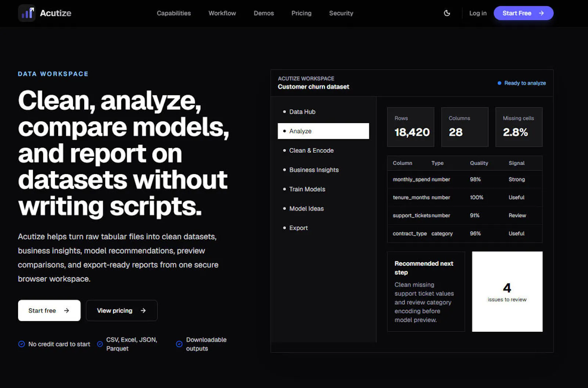Click the Rows 18,420 stat card
Viewport: 588px width, 388px height.
[x=410, y=127]
